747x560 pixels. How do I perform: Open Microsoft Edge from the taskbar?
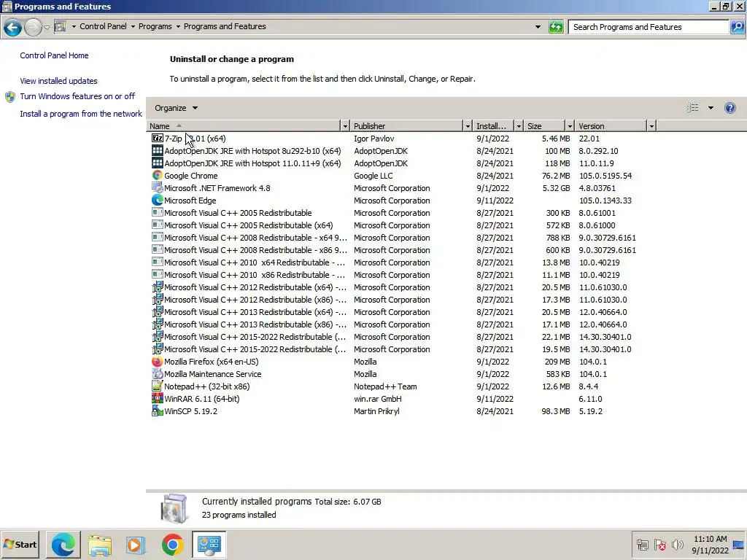pyautogui.click(x=63, y=544)
